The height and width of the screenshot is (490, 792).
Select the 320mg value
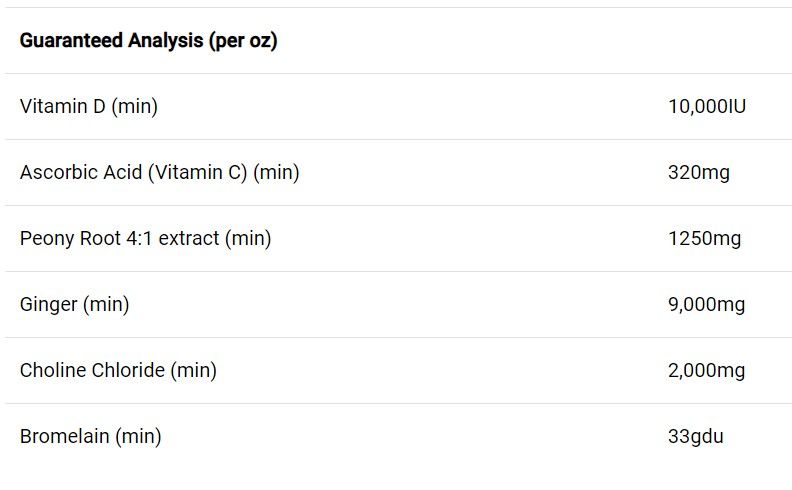click(698, 172)
